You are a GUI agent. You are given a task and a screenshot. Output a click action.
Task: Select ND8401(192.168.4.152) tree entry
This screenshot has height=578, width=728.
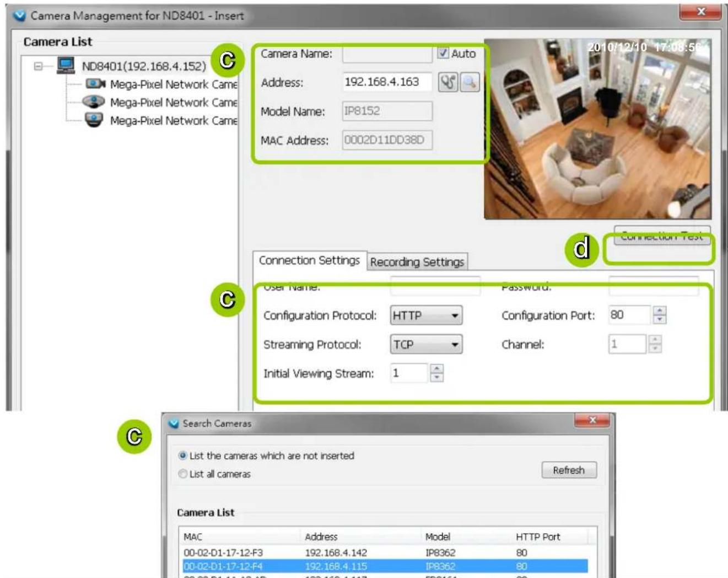pyautogui.click(x=144, y=66)
